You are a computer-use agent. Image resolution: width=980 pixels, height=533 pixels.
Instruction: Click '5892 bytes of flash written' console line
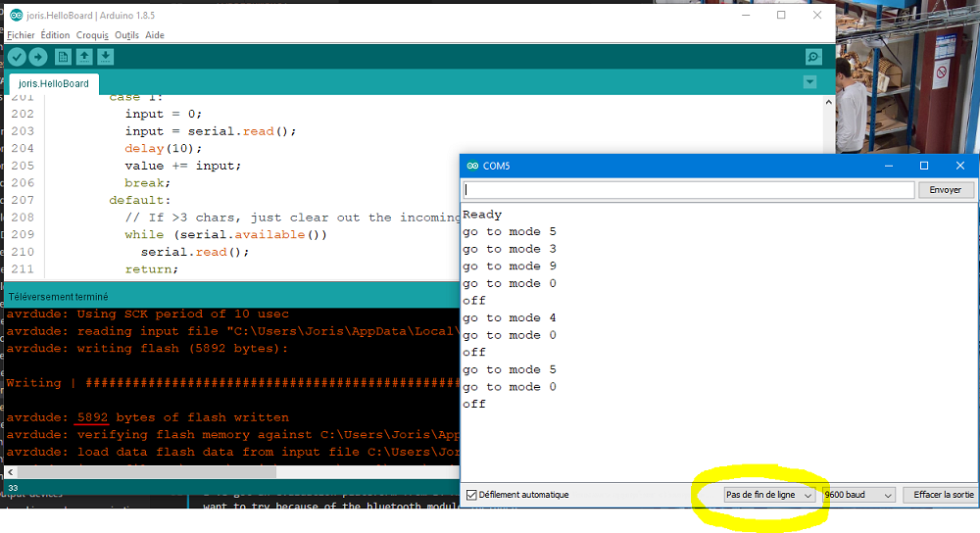(x=148, y=417)
